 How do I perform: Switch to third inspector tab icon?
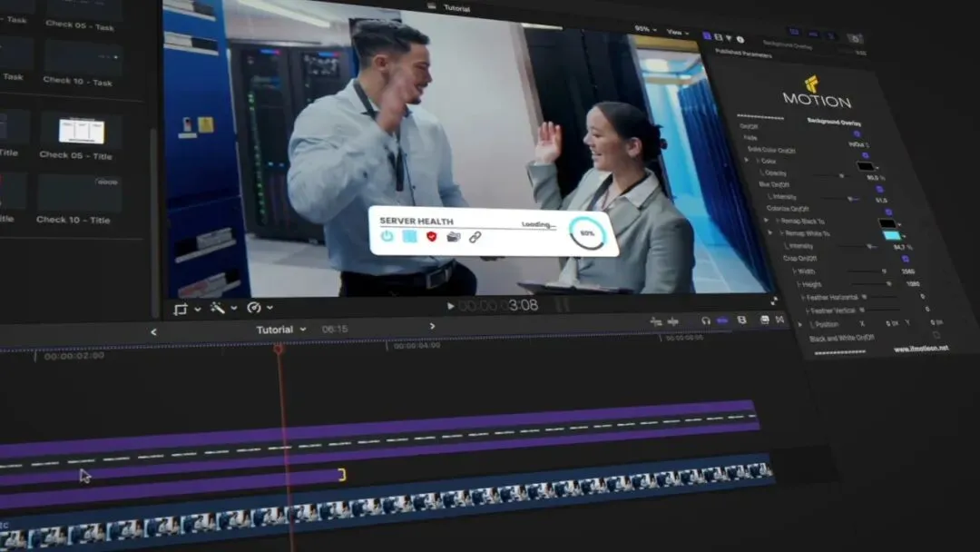coord(729,38)
